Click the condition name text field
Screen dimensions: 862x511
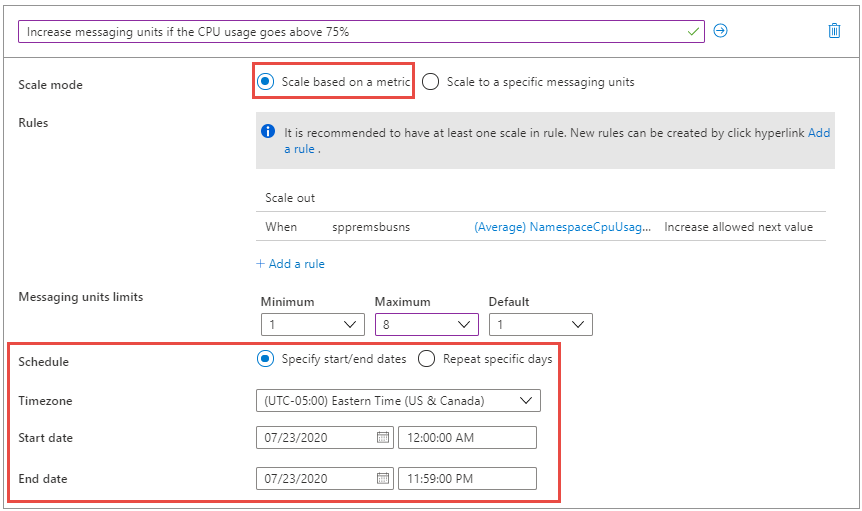click(350, 32)
